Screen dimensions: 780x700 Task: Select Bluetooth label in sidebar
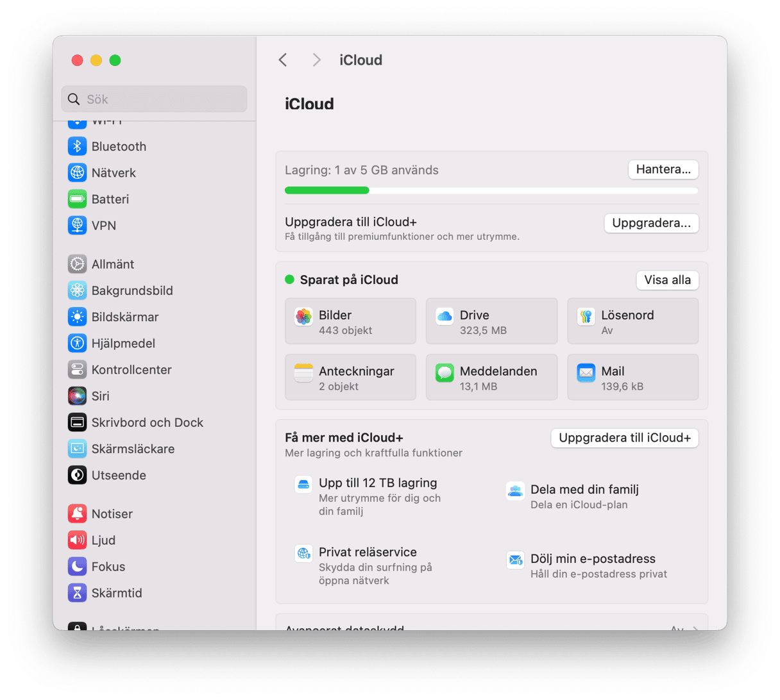[119, 146]
